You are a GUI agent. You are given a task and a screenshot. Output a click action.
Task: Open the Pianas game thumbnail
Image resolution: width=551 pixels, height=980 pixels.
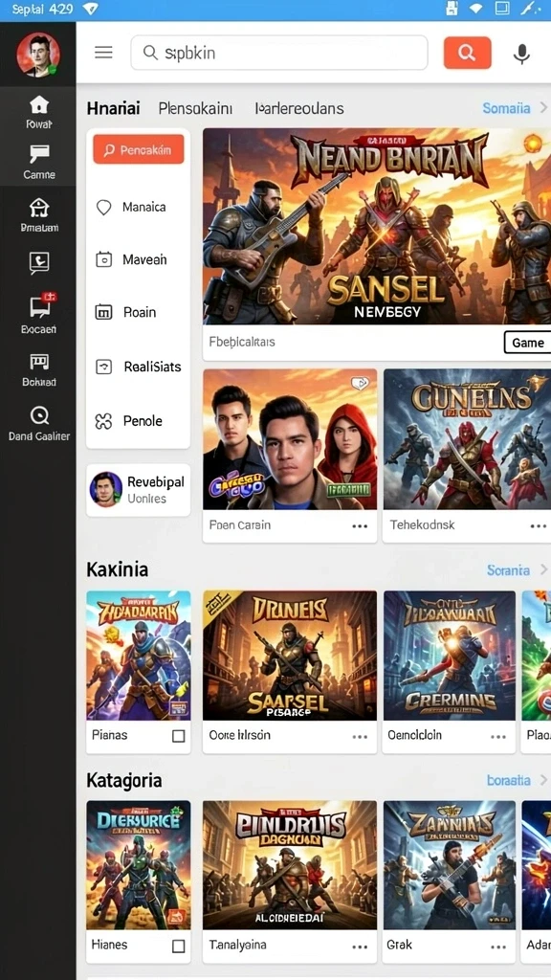point(139,656)
